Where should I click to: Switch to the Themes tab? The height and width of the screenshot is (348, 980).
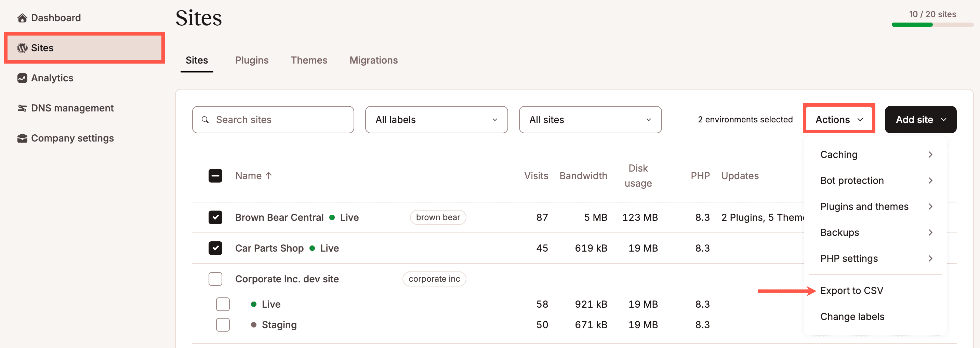[x=309, y=61]
